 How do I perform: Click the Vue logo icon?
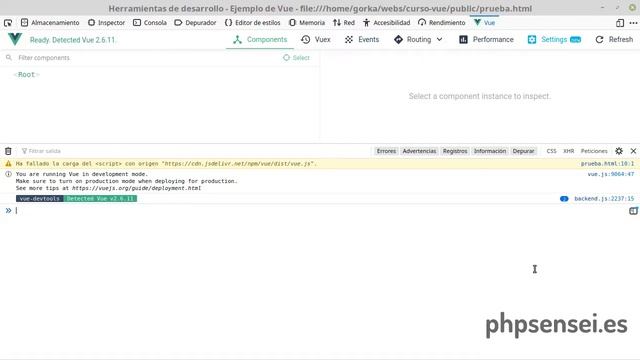click(x=15, y=39)
